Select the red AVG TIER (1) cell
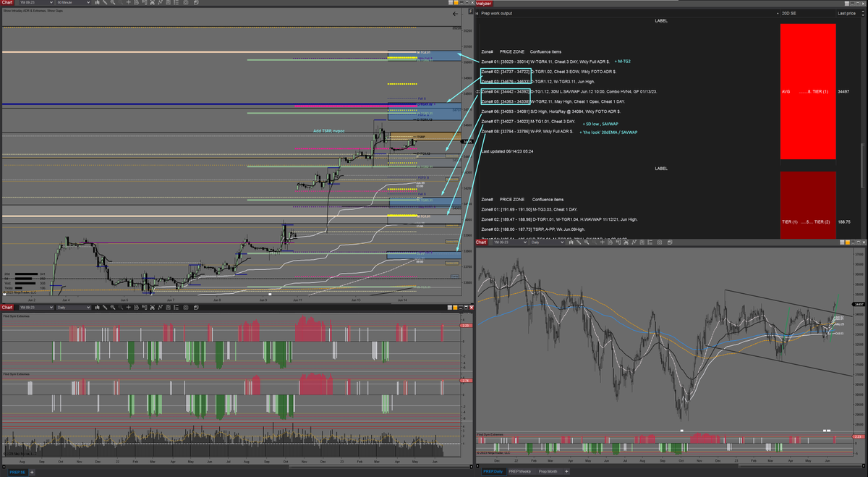This screenshot has width=868, height=477. [x=808, y=92]
